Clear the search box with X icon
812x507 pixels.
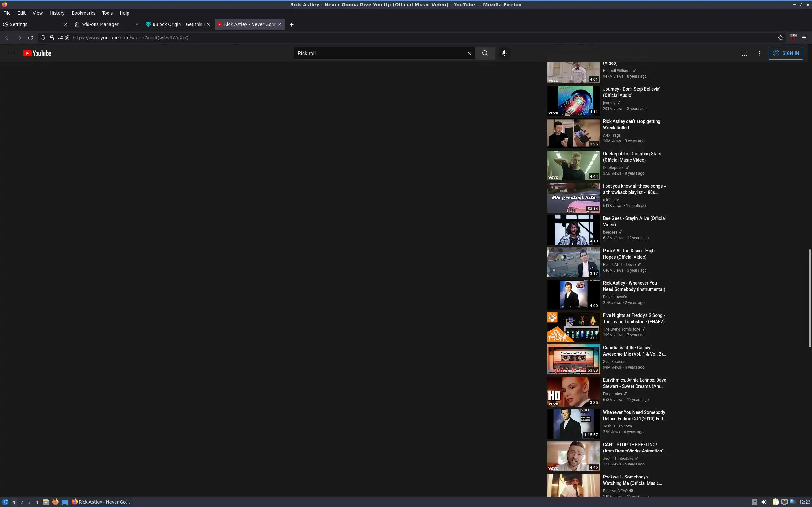(x=469, y=53)
